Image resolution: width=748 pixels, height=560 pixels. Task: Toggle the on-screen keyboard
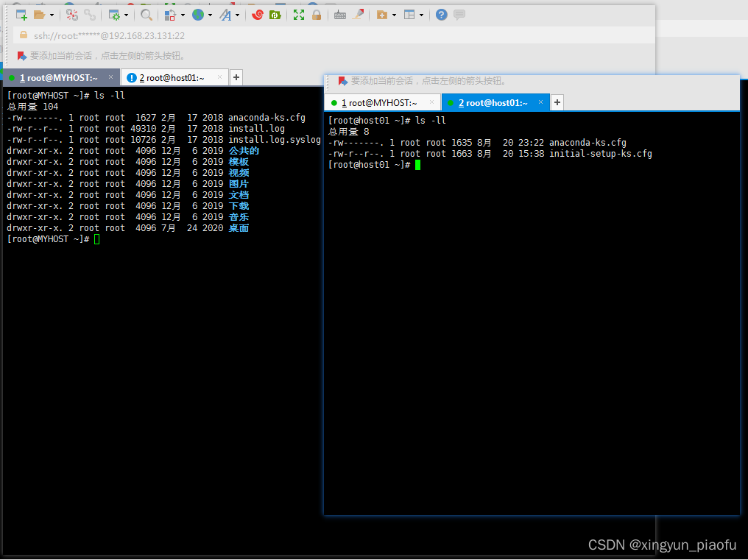(x=339, y=15)
